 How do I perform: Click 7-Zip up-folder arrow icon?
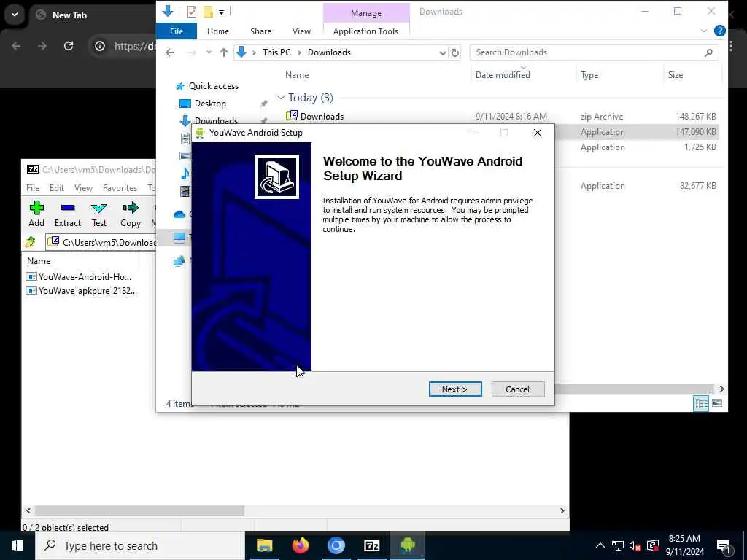pyautogui.click(x=31, y=242)
